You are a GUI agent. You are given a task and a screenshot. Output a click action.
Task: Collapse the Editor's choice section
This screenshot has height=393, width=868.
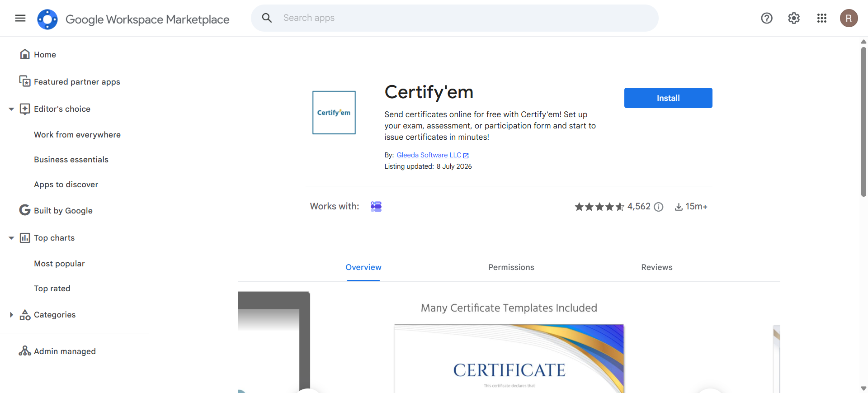point(11,109)
